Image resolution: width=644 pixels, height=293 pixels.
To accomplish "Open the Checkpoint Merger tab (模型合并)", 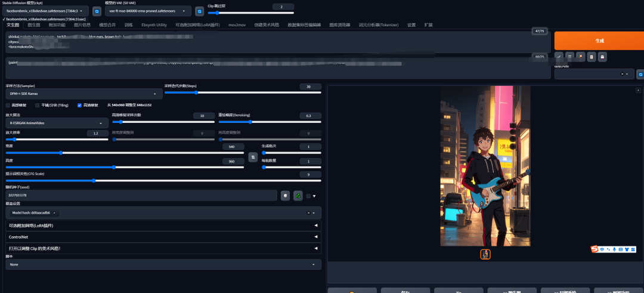I will (107, 24).
